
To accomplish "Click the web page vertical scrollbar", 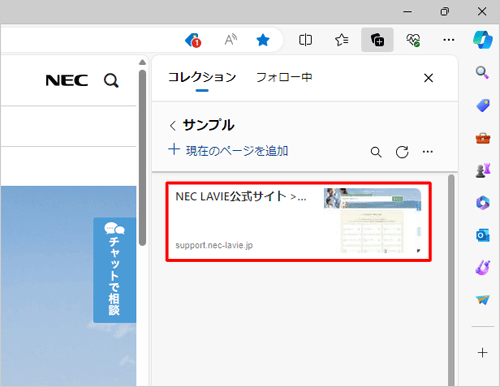I will point(142,158).
